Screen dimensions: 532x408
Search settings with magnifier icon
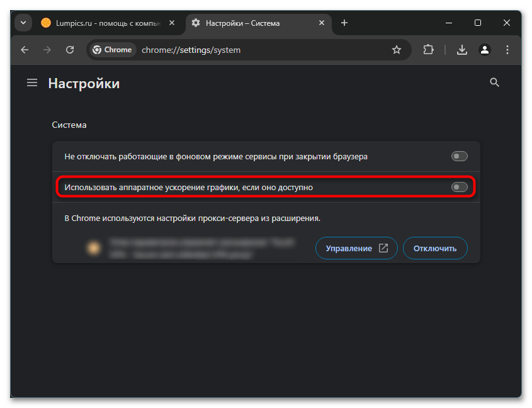[494, 82]
